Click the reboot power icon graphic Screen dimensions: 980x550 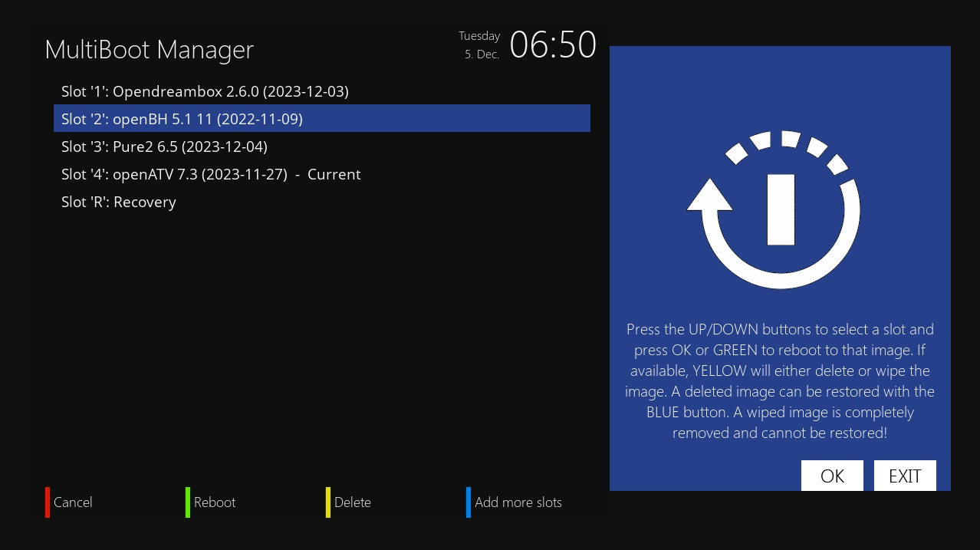tap(774, 209)
